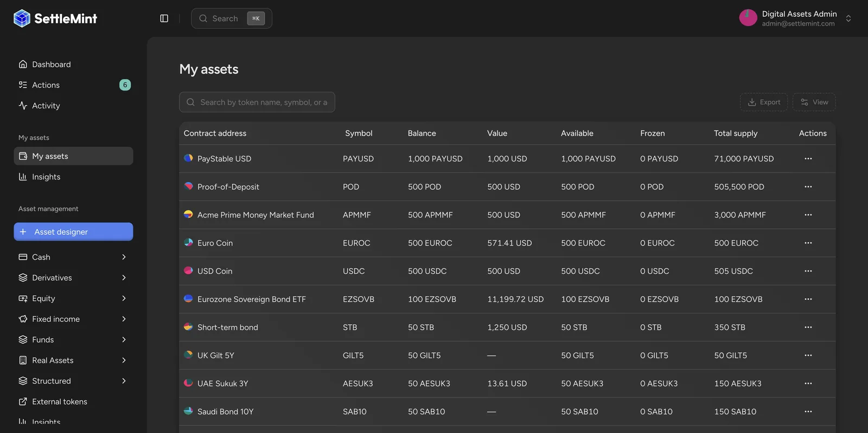Toggle the sidebar panel icon
This screenshot has height=433, width=868.
(164, 18)
